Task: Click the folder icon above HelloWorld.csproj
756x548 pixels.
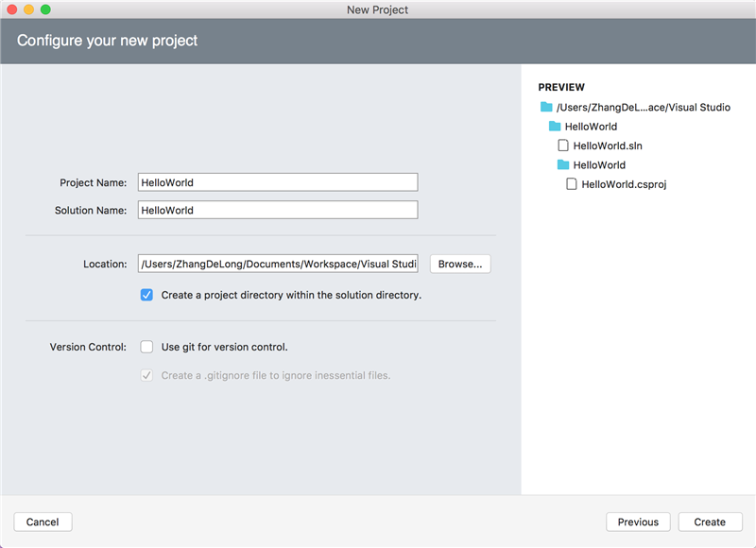Action: [562, 164]
